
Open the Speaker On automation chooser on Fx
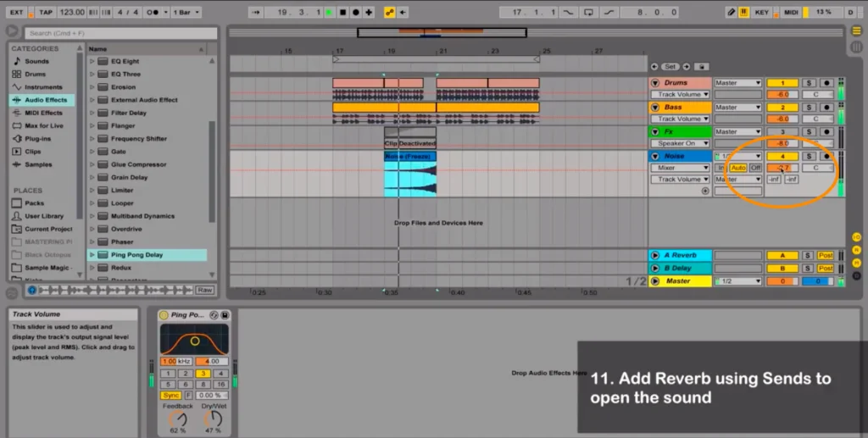click(679, 143)
